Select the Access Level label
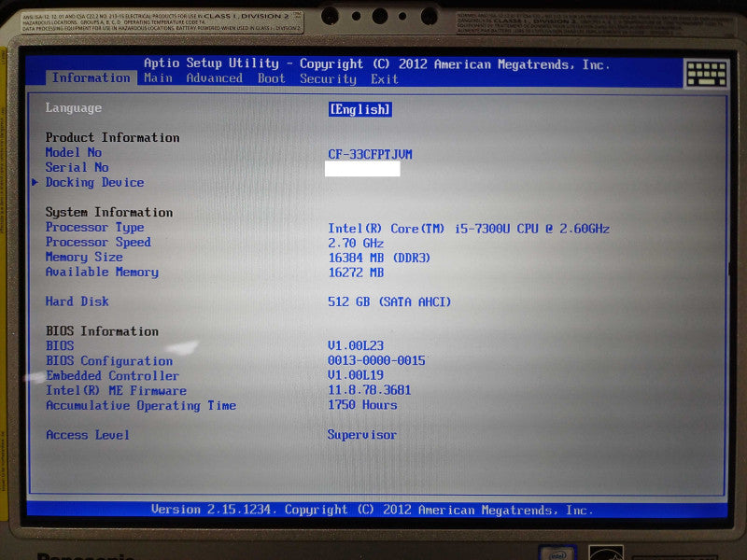Image resolution: width=747 pixels, height=560 pixels. click(88, 435)
